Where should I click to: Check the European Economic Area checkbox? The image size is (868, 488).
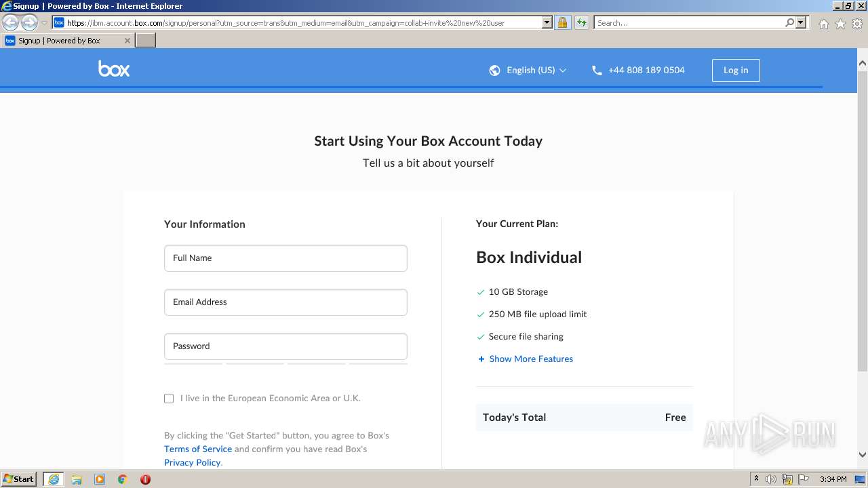[x=169, y=399]
